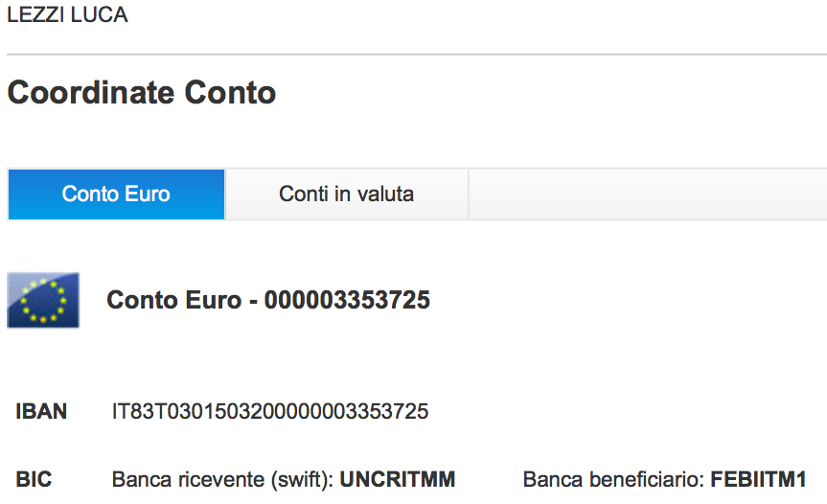Click the word Conto in the Coordinate Conto heading
Image resolution: width=827 pixels, height=504 pixels.
(230, 93)
